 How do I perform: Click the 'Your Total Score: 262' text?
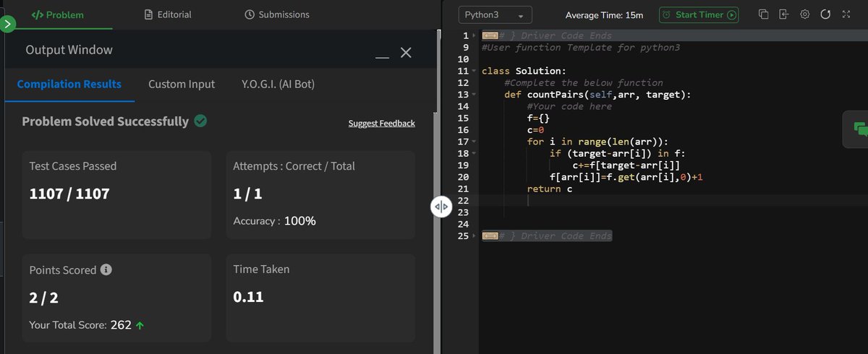point(80,325)
